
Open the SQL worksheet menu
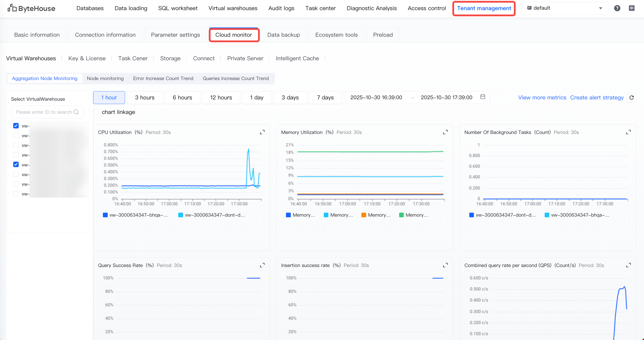pos(178,8)
